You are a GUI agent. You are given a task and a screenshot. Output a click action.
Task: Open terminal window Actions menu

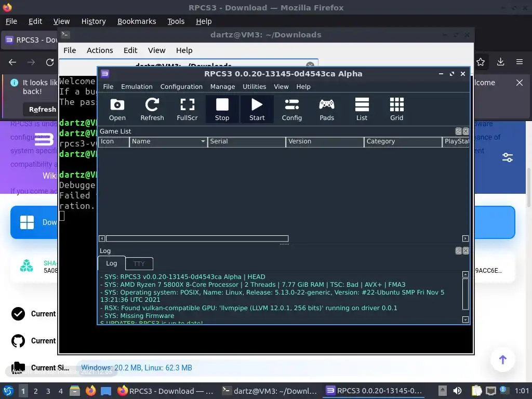coord(100,50)
